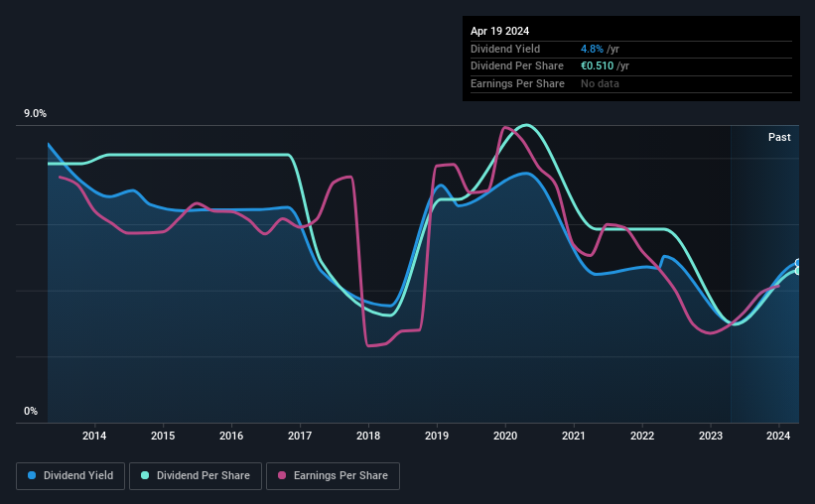Click the €0.510 dividend per share value
The height and width of the screenshot is (504, 815).
point(598,66)
